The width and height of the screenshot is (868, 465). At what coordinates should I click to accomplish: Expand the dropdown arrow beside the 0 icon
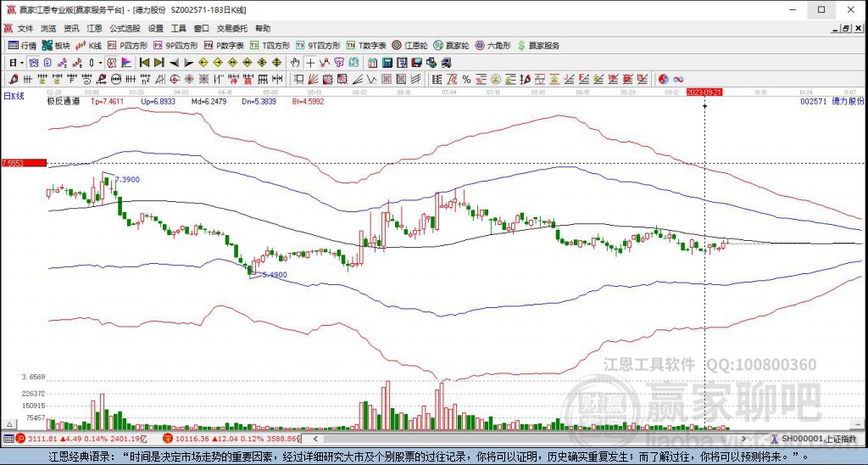[x=100, y=63]
